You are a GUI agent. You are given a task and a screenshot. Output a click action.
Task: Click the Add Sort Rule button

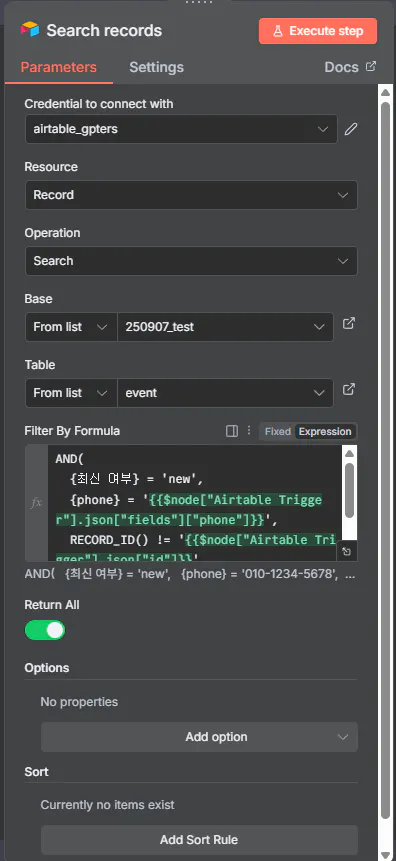199,840
